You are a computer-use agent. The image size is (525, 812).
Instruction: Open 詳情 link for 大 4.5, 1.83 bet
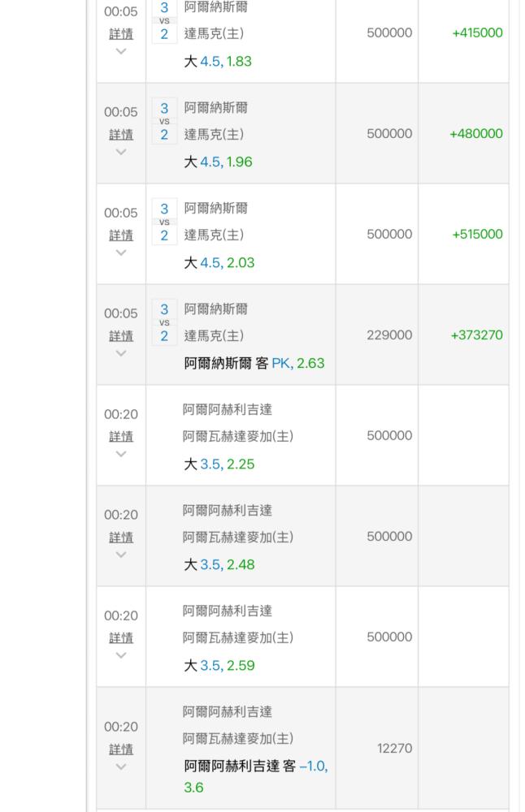(x=120, y=34)
